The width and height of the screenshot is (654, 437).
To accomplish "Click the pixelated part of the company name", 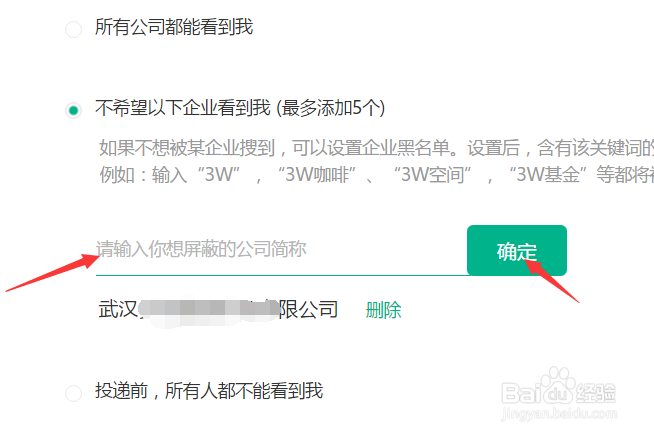I will pos(209,310).
